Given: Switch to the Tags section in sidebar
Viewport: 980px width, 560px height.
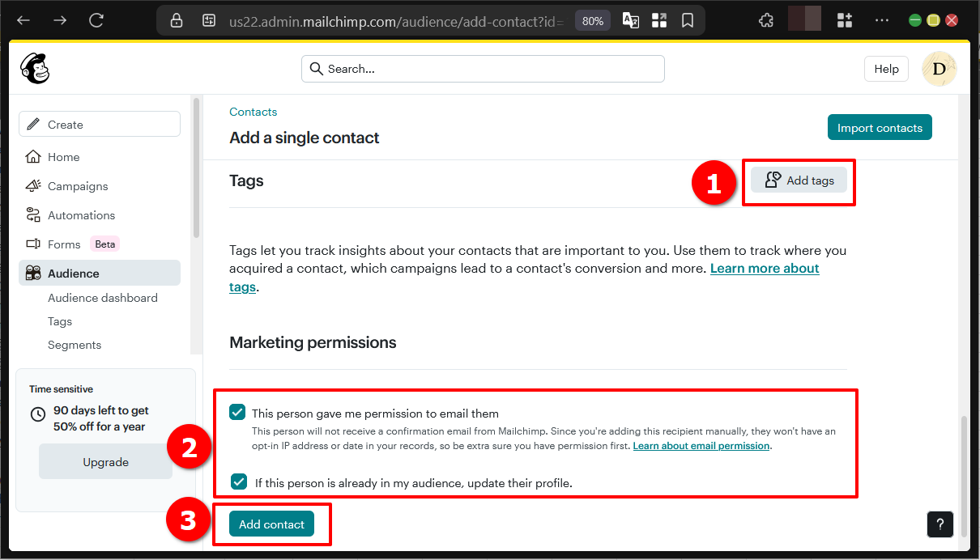Looking at the screenshot, I should click(59, 321).
